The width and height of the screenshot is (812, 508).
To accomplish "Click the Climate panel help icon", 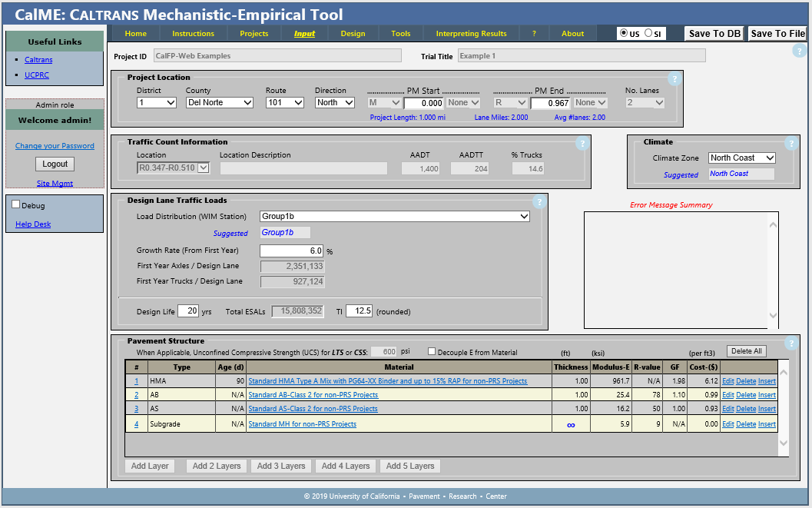I will tap(791, 144).
